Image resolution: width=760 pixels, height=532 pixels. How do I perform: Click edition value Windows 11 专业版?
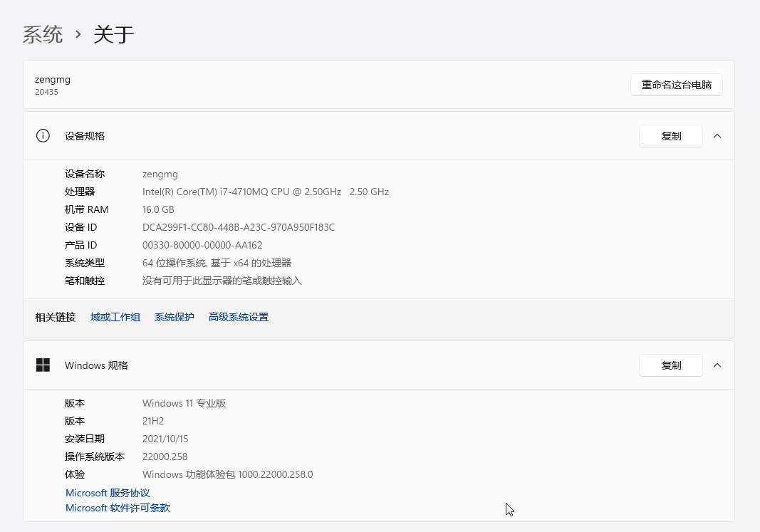184,403
